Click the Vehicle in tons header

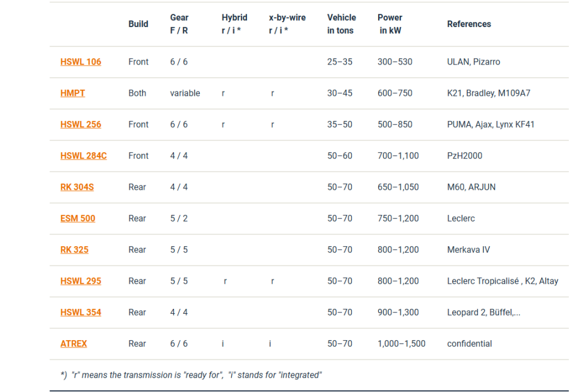341,24
